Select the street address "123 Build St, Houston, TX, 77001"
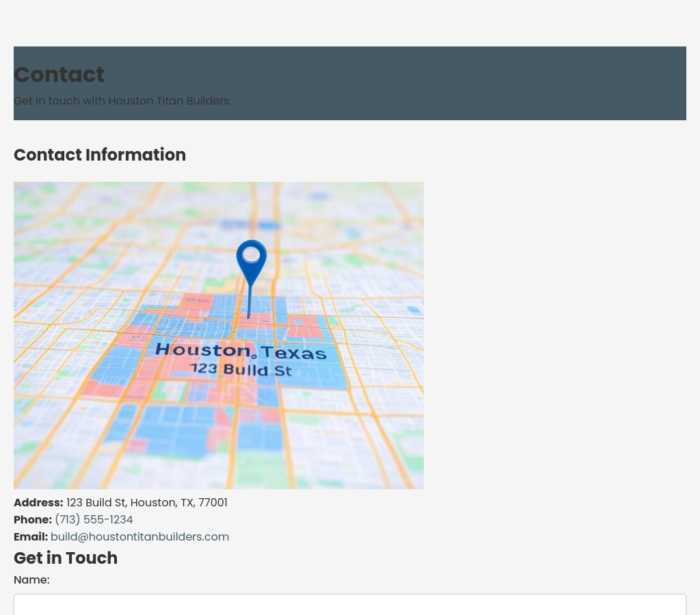The height and width of the screenshot is (615, 700). (146, 503)
